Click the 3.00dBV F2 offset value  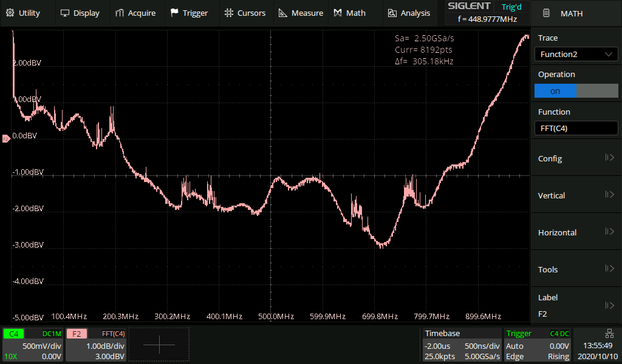(109, 357)
